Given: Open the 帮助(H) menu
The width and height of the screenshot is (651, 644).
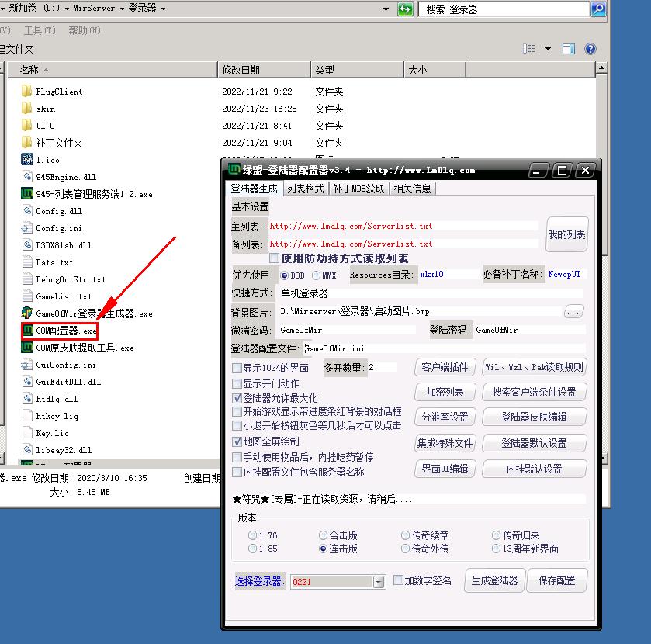Looking at the screenshot, I should click(85, 30).
